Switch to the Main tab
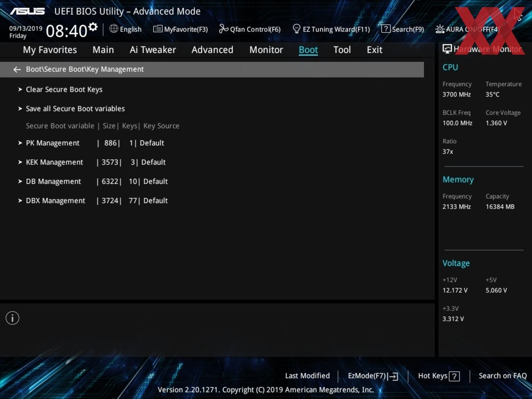The width and height of the screenshot is (532, 399). click(103, 50)
